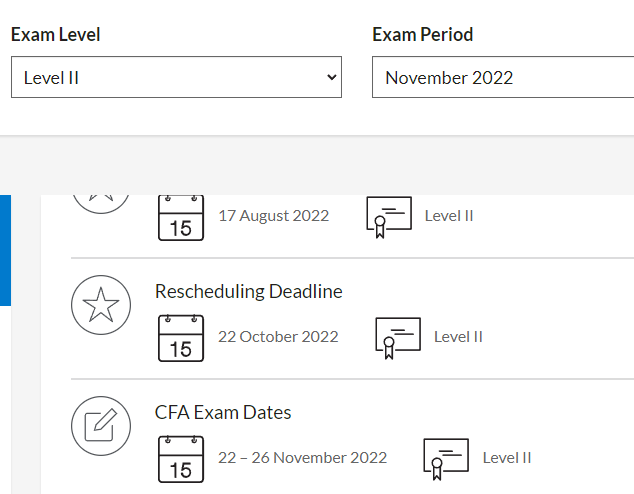
Task: Click the edit pencil icon beside CFA Exam Dates
Action: (101, 426)
